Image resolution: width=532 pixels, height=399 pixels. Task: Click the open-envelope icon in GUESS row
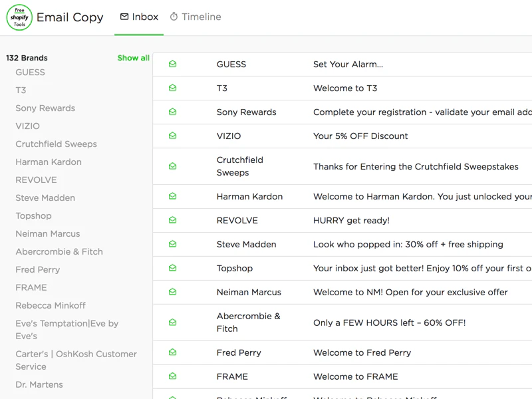click(173, 64)
